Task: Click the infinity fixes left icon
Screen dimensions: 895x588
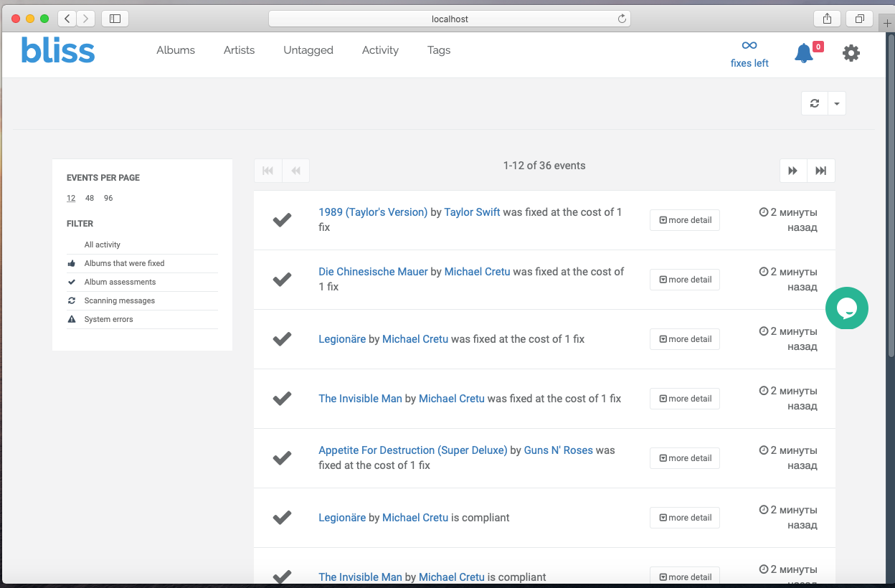Action: pos(749,46)
